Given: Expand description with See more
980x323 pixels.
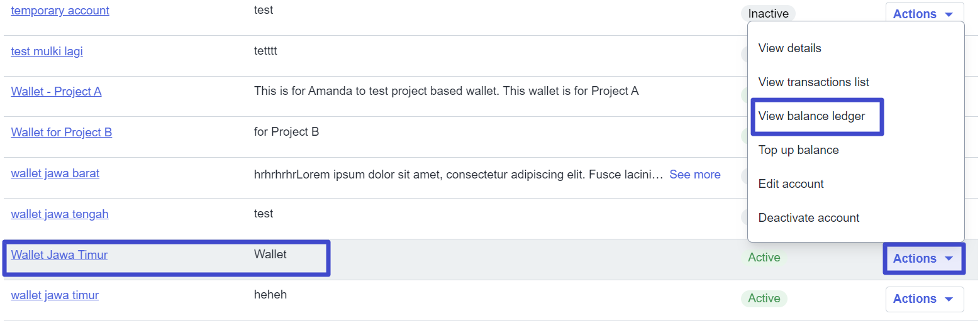Looking at the screenshot, I should 694,174.
